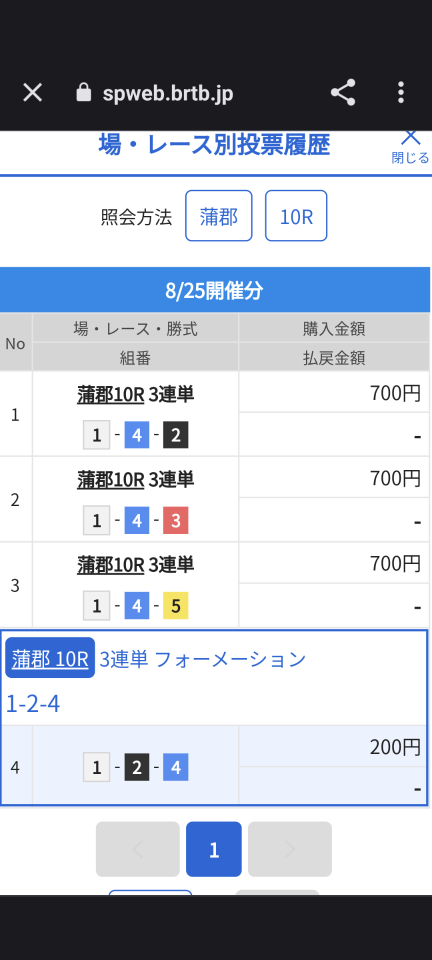Click the blue 蒲郡 10R badge
The width and height of the screenshot is (432, 960).
[50, 658]
